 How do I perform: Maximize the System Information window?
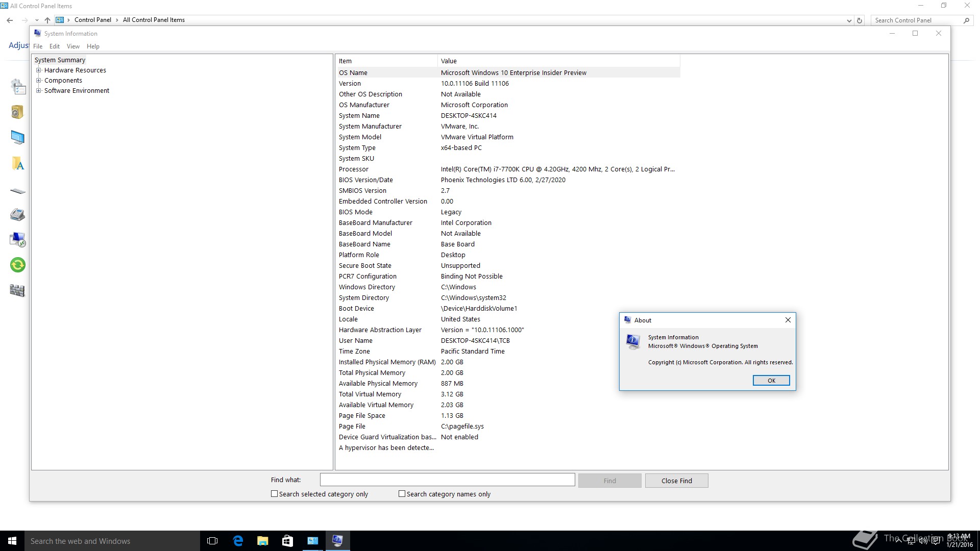915,33
